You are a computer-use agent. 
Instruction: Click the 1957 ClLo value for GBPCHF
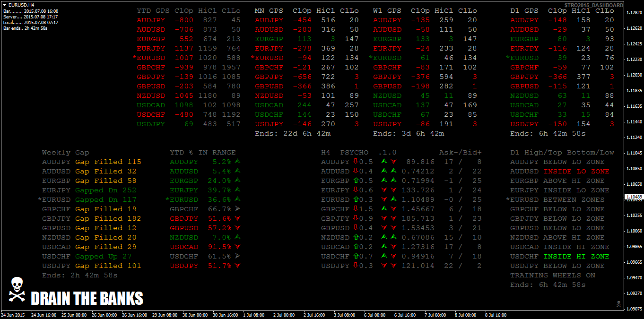click(x=231, y=67)
